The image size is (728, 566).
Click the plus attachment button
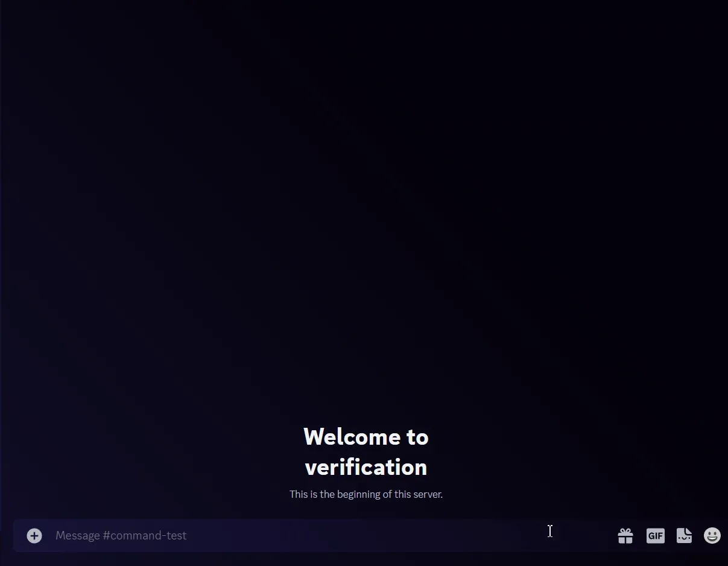(x=34, y=536)
